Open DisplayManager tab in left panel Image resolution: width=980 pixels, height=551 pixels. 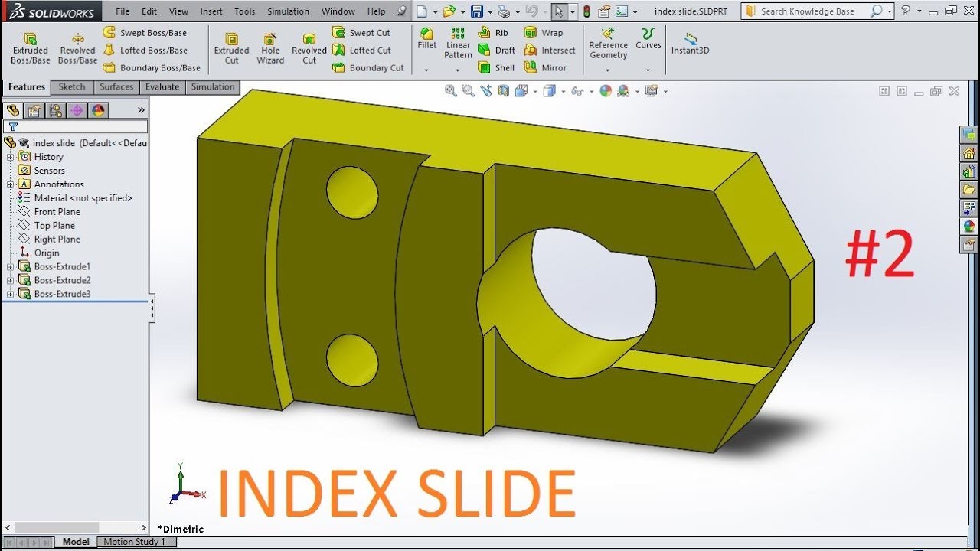point(99,110)
